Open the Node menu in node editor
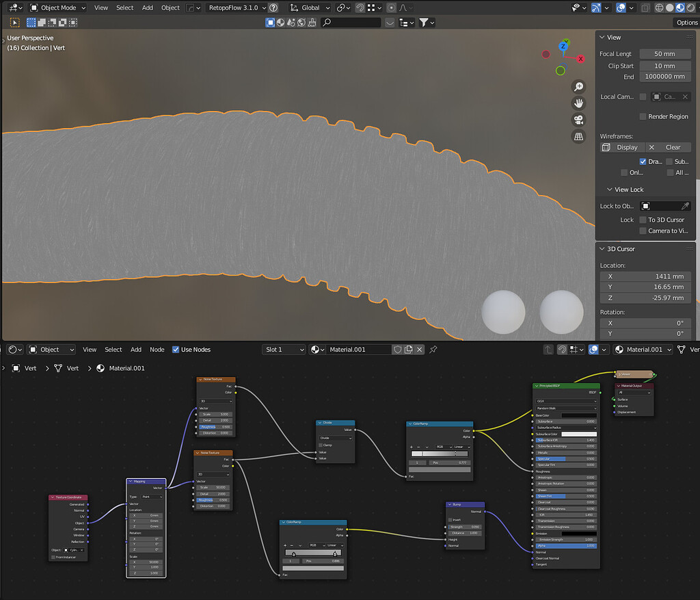Viewport: 700px width, 600px height. (x=157, y=350)
